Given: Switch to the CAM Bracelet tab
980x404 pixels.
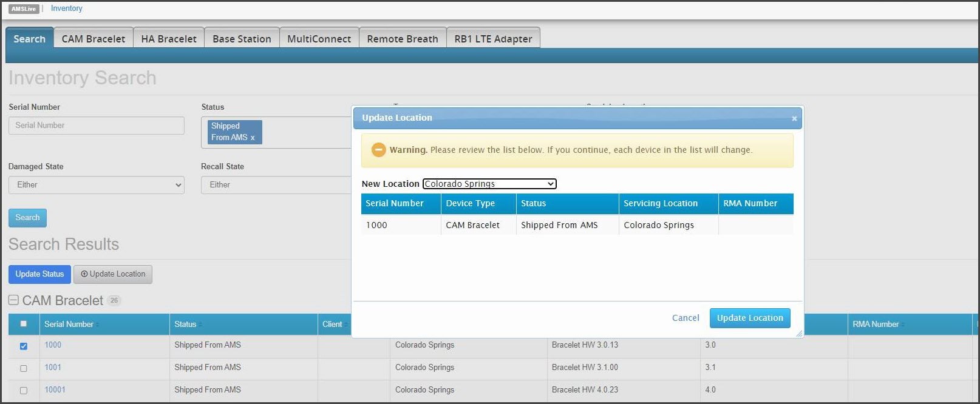Looking at the screenshot, I should [x=93, y=39].
